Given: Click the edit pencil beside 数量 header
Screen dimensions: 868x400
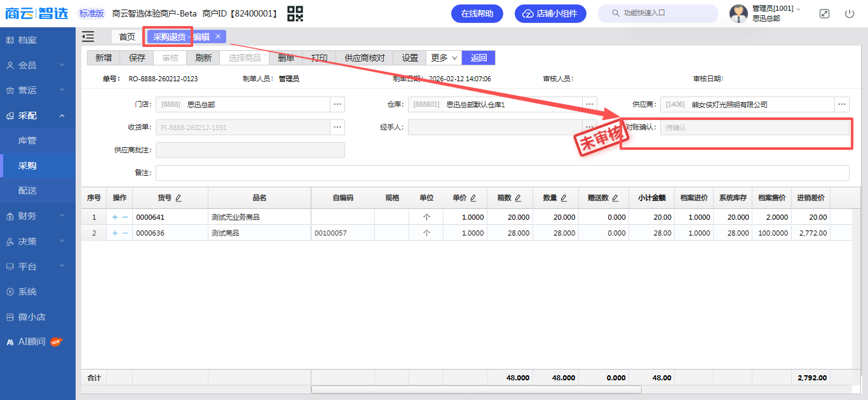Looking at the screenshot, I should (x=564, y=198).
